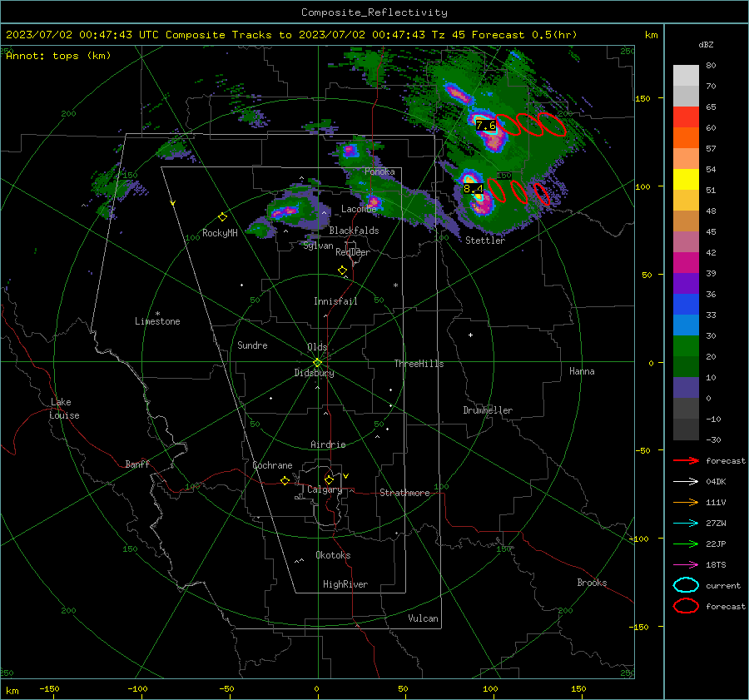Click the Hanna label
The height and width of the screenshot is (700, 749).
pos(582,371)
